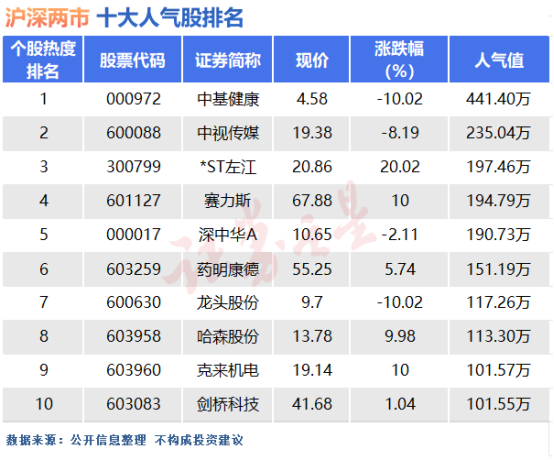Click popularity value 101.55万

click(x=498, y=404)
